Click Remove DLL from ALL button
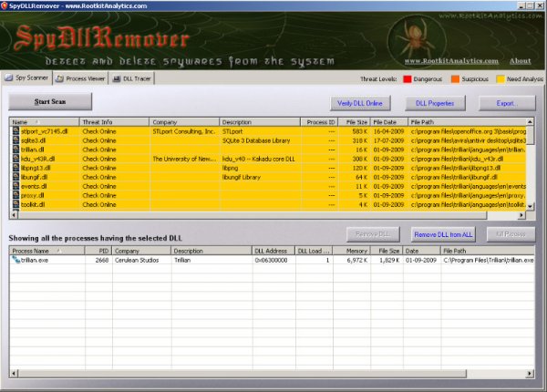 [443, 234]
